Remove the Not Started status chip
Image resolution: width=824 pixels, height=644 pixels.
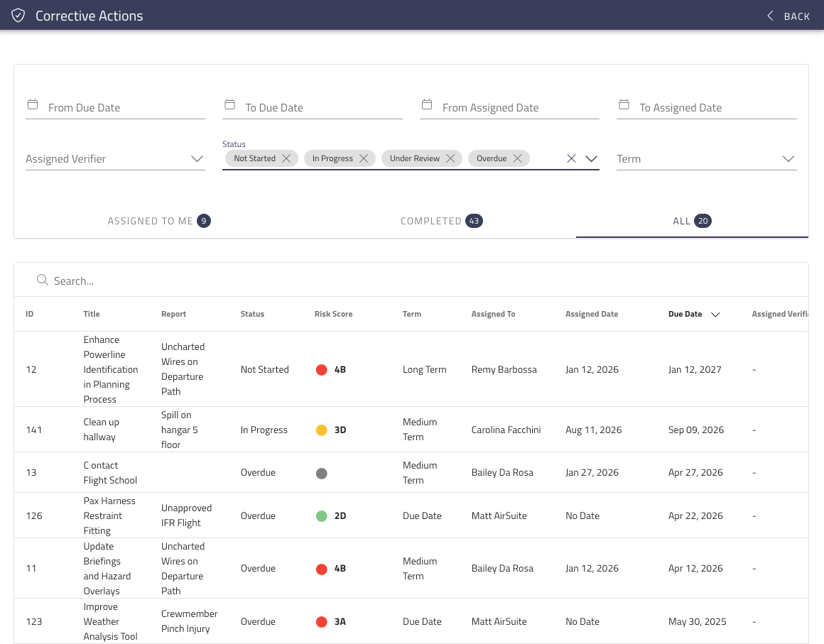coord(286,158)
